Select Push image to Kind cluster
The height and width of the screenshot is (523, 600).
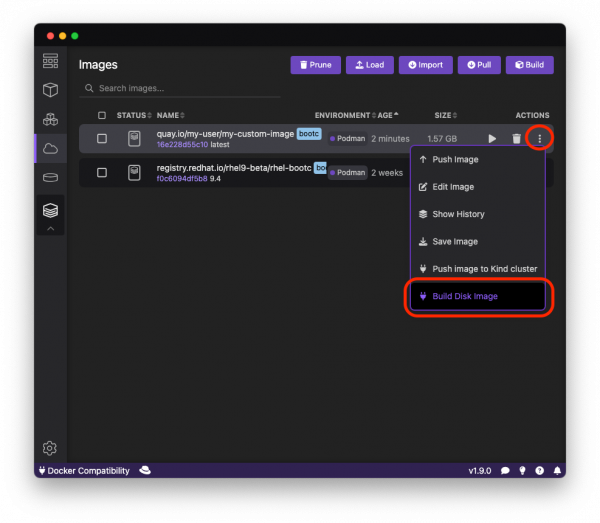pos(478,269)
